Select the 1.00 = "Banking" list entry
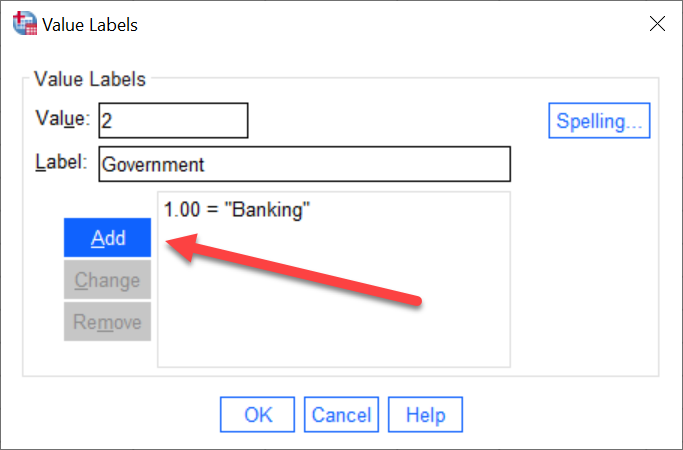 pyautogui.click(x=237, y=210)
